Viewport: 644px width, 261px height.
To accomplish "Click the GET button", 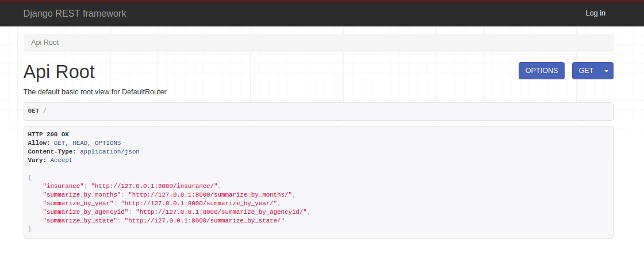I will pyautogui.click(x=586, y=71).
